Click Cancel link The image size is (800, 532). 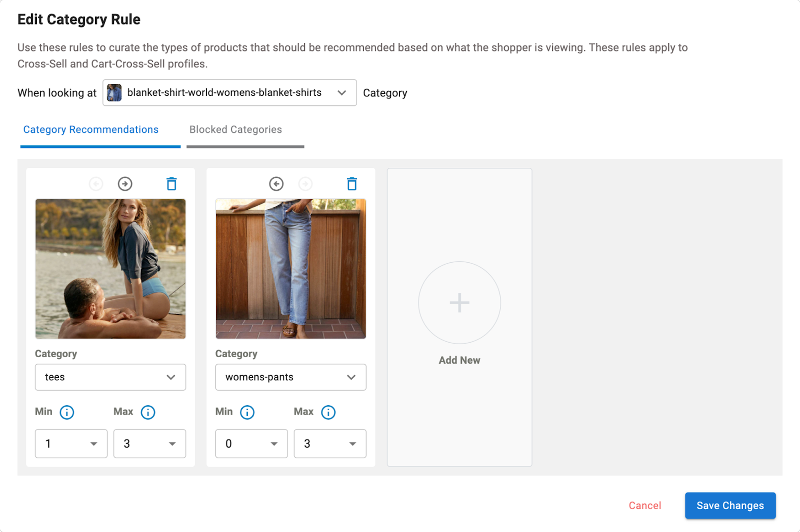coord(645,506)
